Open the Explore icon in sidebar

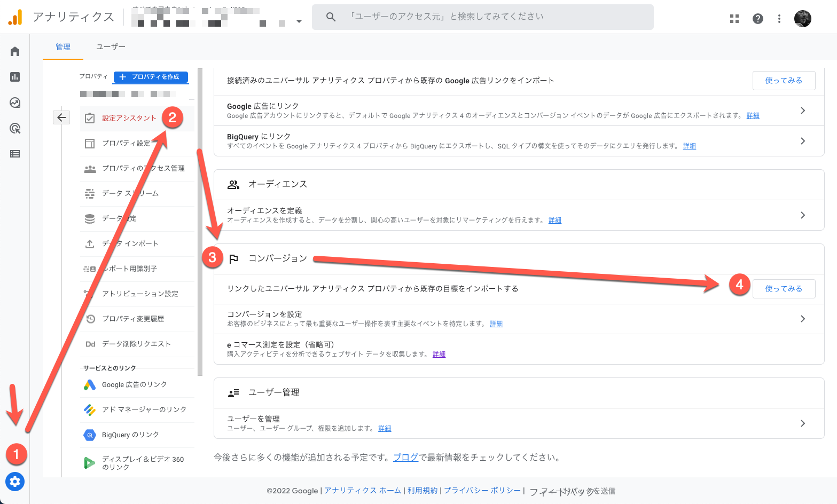click(15, 103)
